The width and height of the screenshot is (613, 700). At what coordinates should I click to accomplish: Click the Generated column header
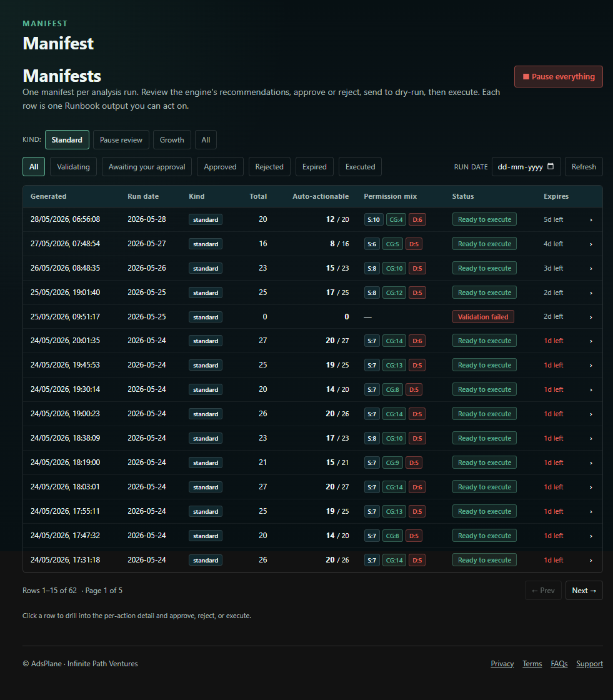[48, 196]
